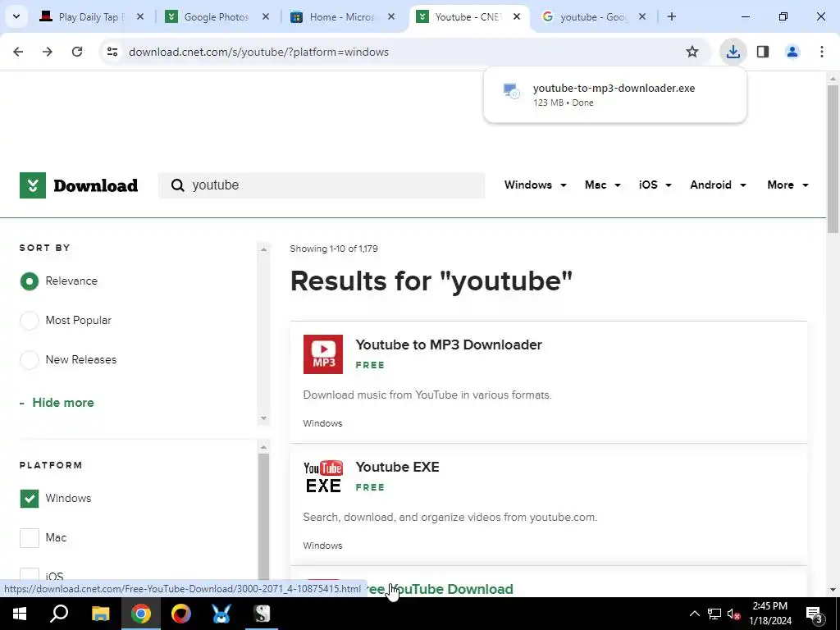The height and width of the screenshot is (630, 840).
Task: Click the browser forward arrow
Action: tap(48, 52)
